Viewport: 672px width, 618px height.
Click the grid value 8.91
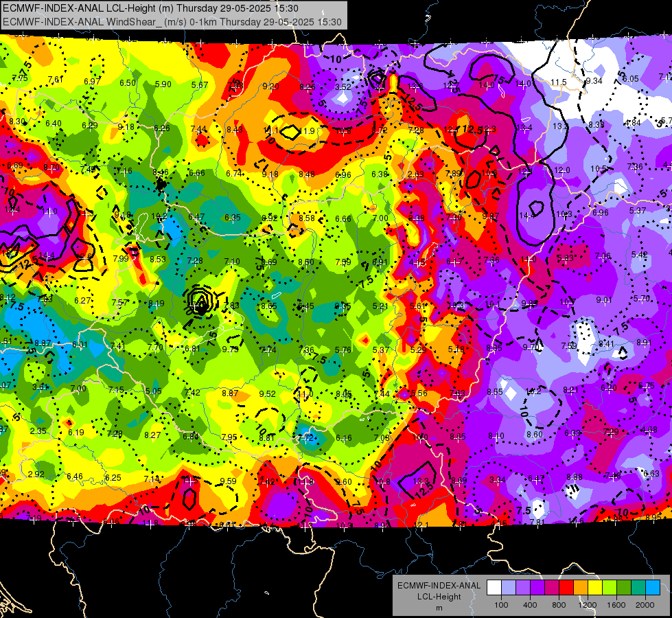coord(644,342)
